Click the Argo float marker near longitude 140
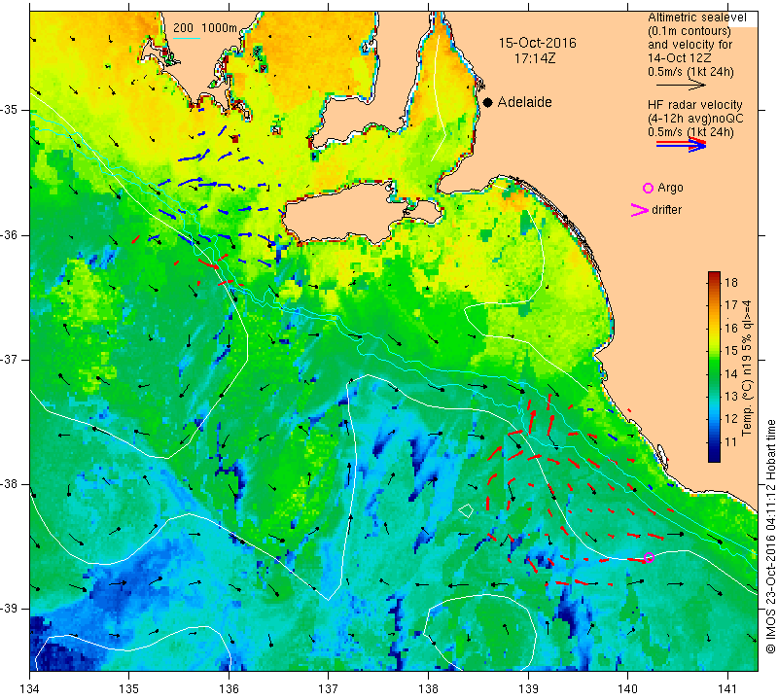Viewport: 778px width, 700px height. click(649, 558)
